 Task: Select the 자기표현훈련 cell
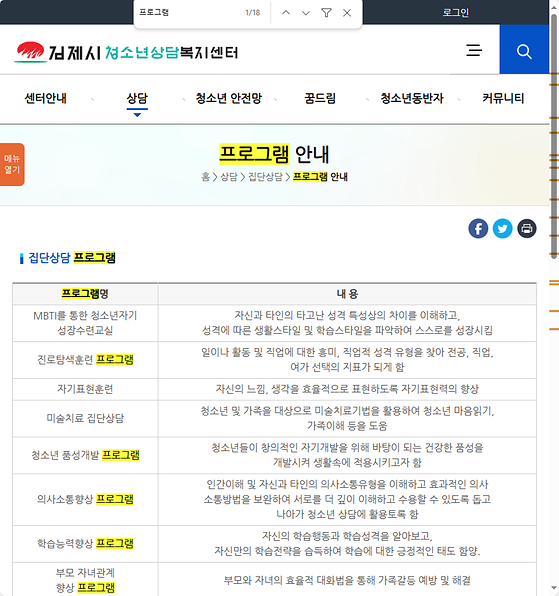[x=85, y=389]
